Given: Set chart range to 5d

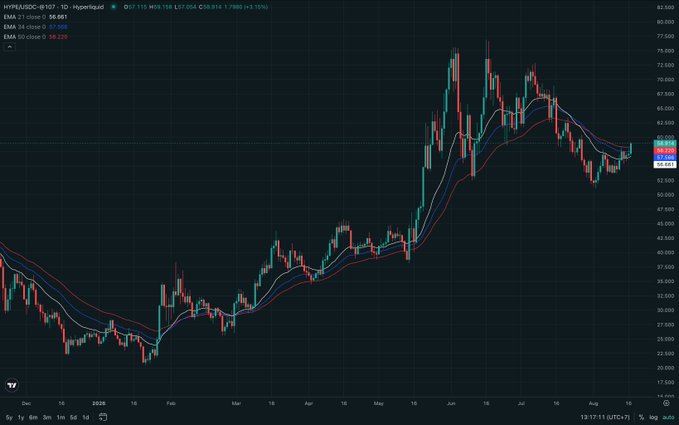Looking at the screenshot, I should coord(73,417).
